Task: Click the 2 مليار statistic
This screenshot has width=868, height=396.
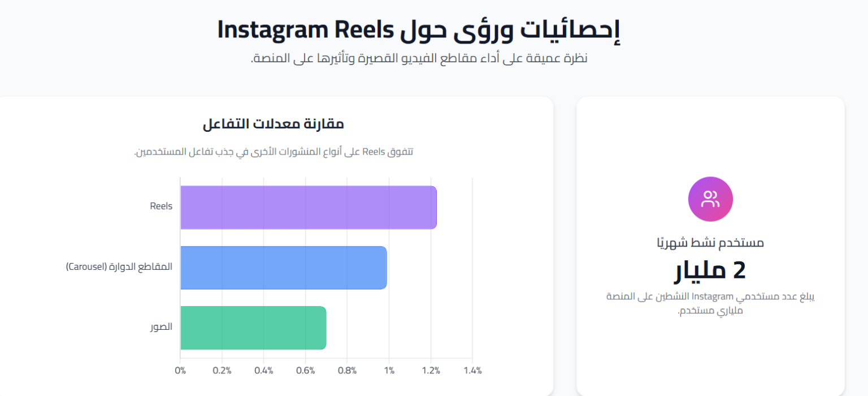Action: pos(710,271)
